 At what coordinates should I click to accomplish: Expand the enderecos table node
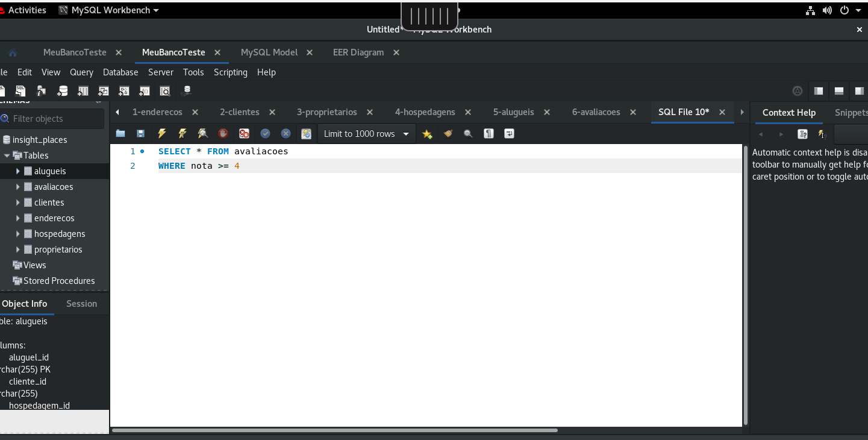(18, 218)
